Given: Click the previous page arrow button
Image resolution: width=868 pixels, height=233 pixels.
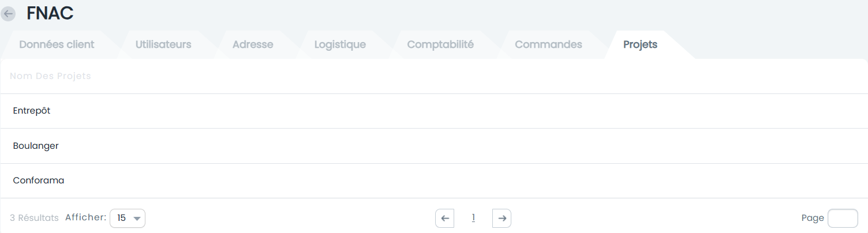Looking at the screenshot, I should pyautogui.click(x=444, y=218).
